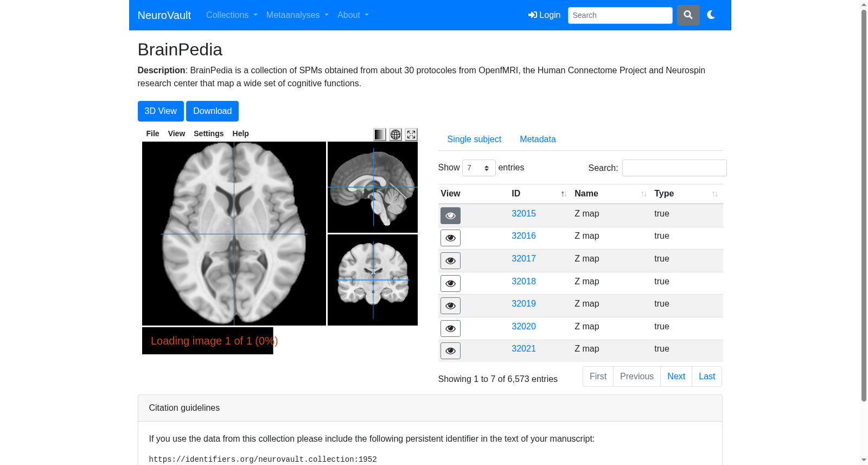Click the identifiers.org collection URL text
The width and height of the screenshot is (868, 465).
click(x=263, y=460)
